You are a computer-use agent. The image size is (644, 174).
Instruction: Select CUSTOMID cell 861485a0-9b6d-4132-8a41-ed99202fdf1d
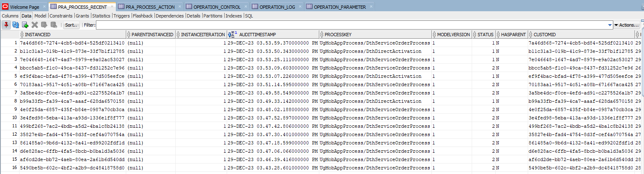click(x=580, y=143)
